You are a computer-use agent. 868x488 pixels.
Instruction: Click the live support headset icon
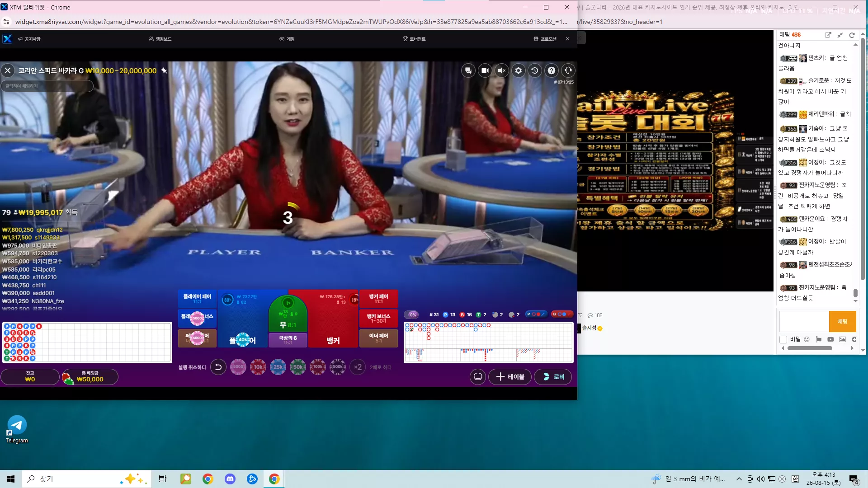pyautogui.click(x=568, y=70)
